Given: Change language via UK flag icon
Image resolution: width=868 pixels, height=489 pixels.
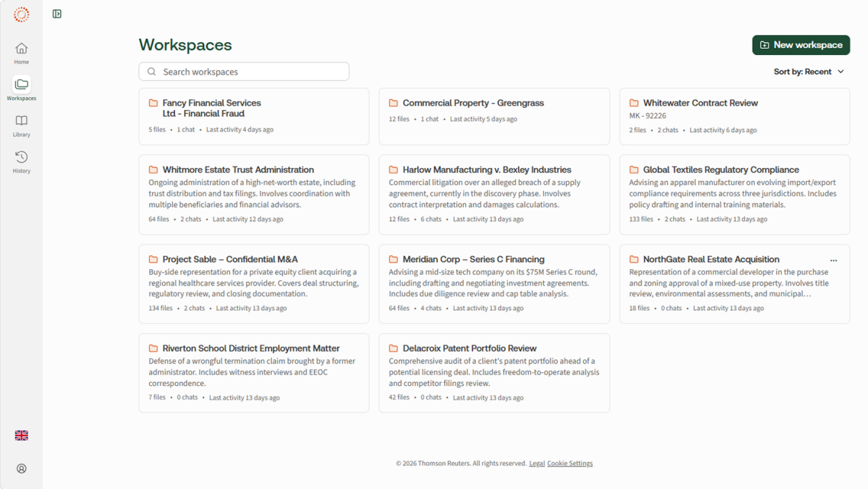Looking at the screenshot, I should point(22,435).
